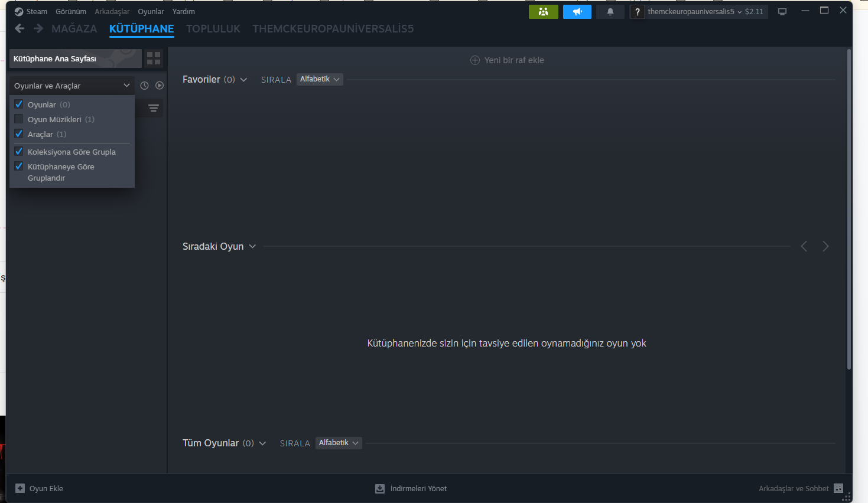Open the Oyunlar menu in the menu bar
This screenshot has height=503, width=868.
(x=151, y=12)
